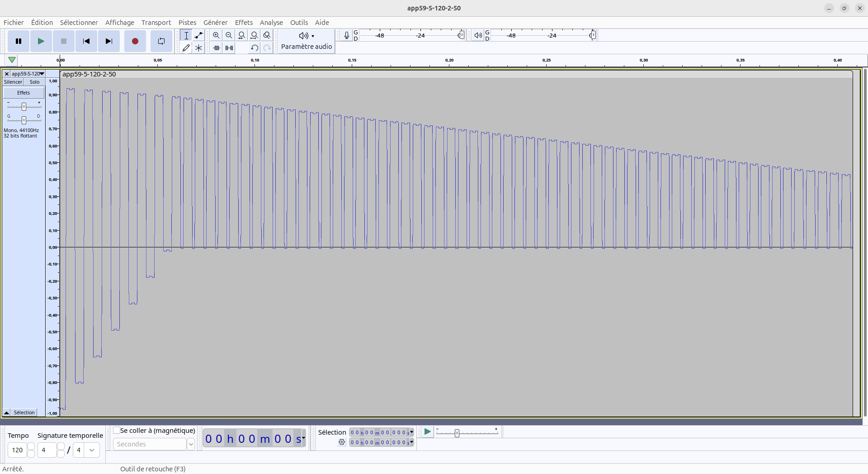Open the Générer menu
Screen dimensions: 868x474
click(x=215, y=23)
